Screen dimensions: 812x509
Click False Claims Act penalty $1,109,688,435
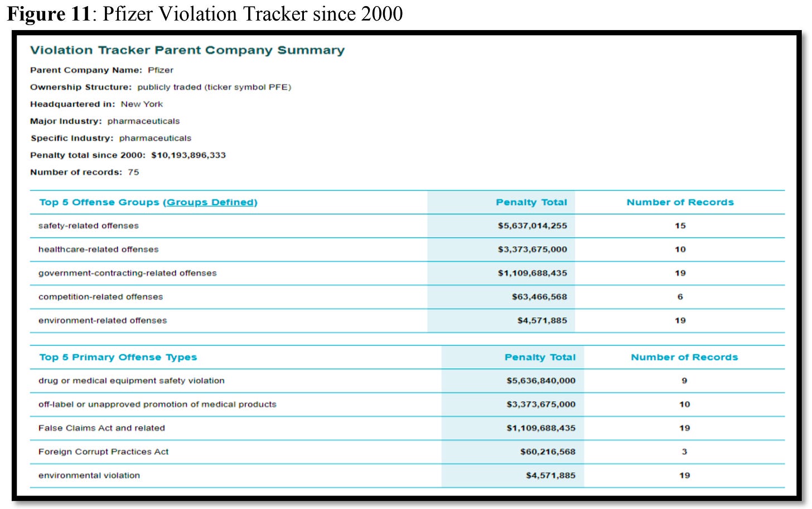point(541,428)
